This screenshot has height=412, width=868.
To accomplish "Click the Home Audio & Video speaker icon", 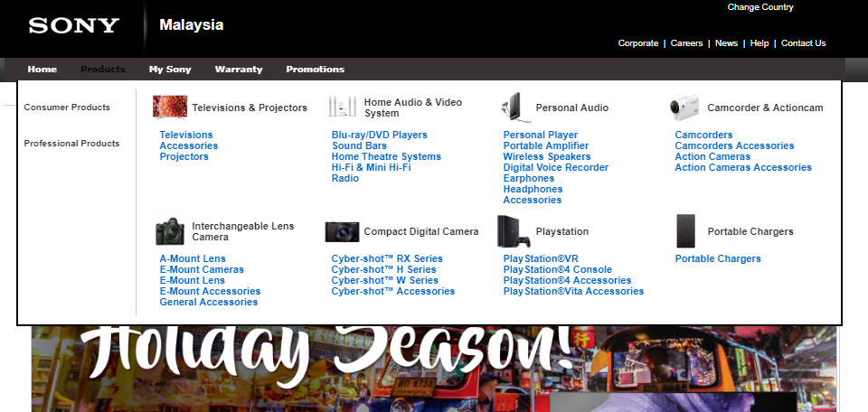I will (x=342, y=108).
